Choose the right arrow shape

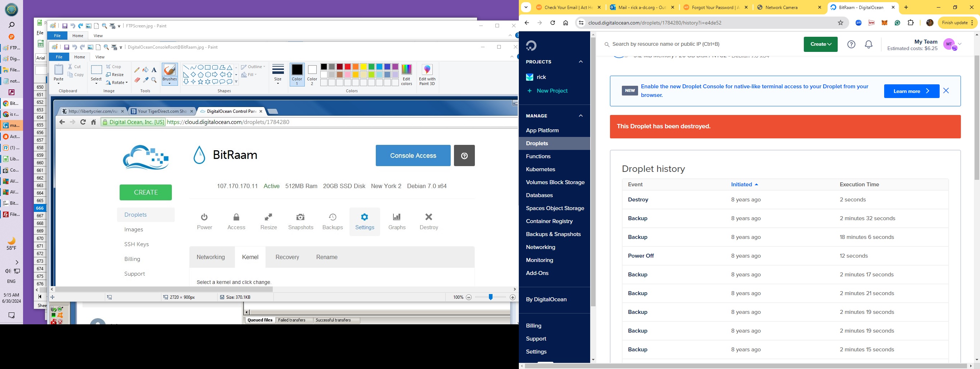(x=215, y=75)
